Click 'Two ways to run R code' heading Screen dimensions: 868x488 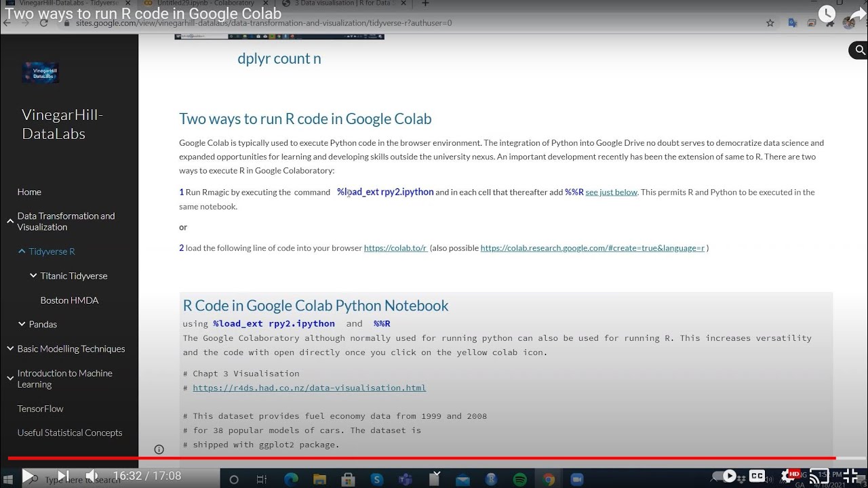point(305,119)
